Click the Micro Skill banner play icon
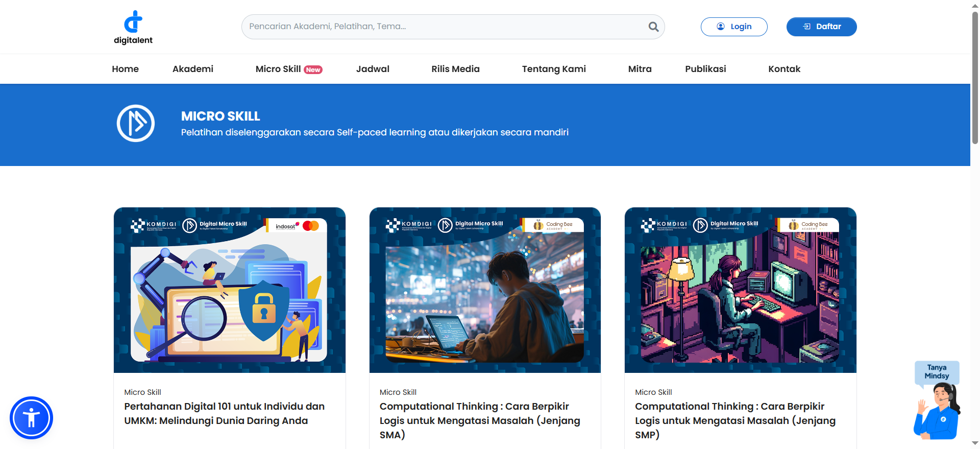 (x=136, y=124)
